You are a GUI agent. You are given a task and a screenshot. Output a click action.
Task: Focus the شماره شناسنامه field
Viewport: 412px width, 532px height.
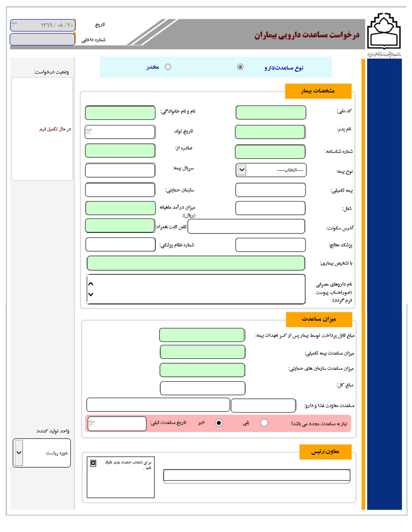click(x=271, y=152)
